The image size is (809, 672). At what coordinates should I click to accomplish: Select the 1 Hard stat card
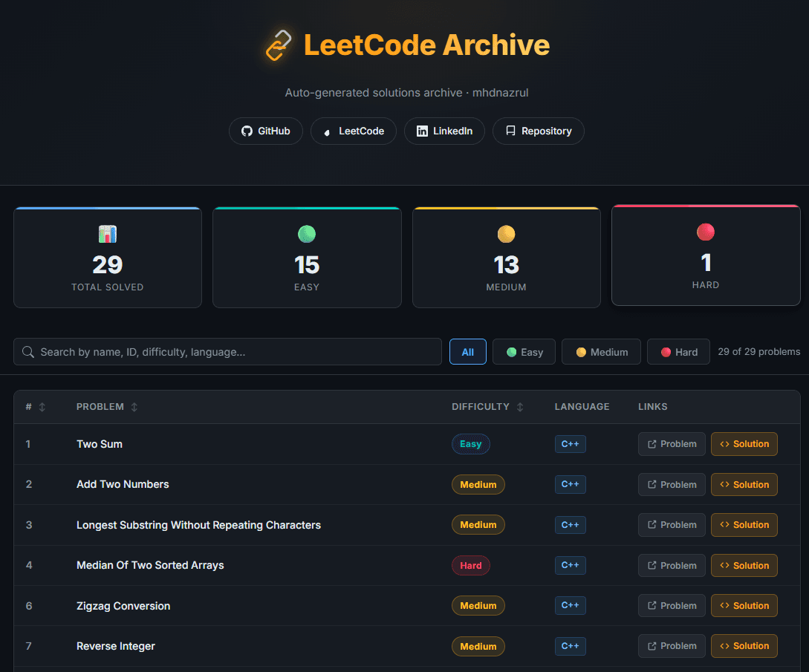tap(706, 255)
